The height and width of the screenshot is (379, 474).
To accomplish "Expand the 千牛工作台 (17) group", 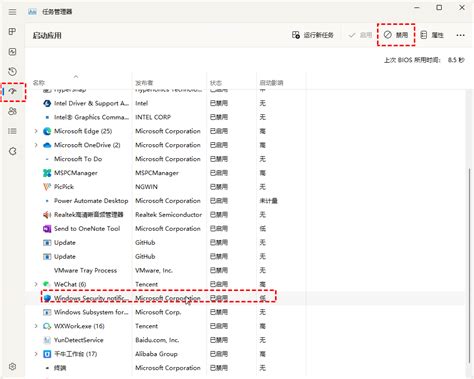I will [x=36, y=354].
